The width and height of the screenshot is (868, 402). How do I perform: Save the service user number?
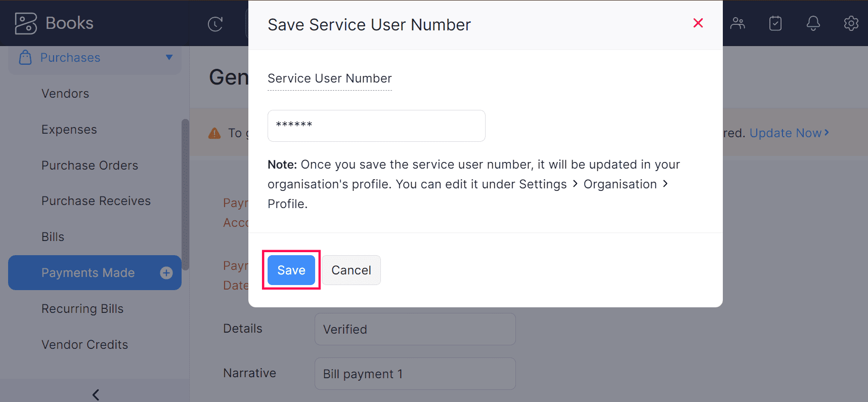tap(291, 270)
